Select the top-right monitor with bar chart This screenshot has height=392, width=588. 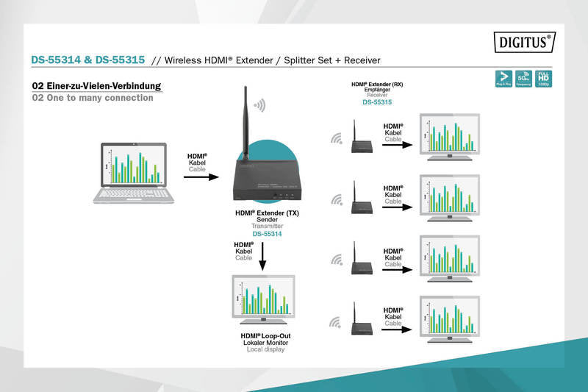coord(448,138)
